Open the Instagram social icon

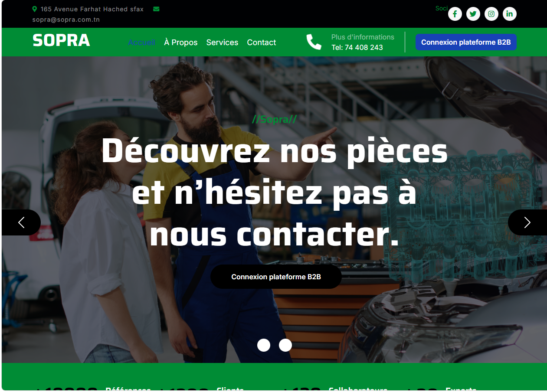tap(491, 14)
